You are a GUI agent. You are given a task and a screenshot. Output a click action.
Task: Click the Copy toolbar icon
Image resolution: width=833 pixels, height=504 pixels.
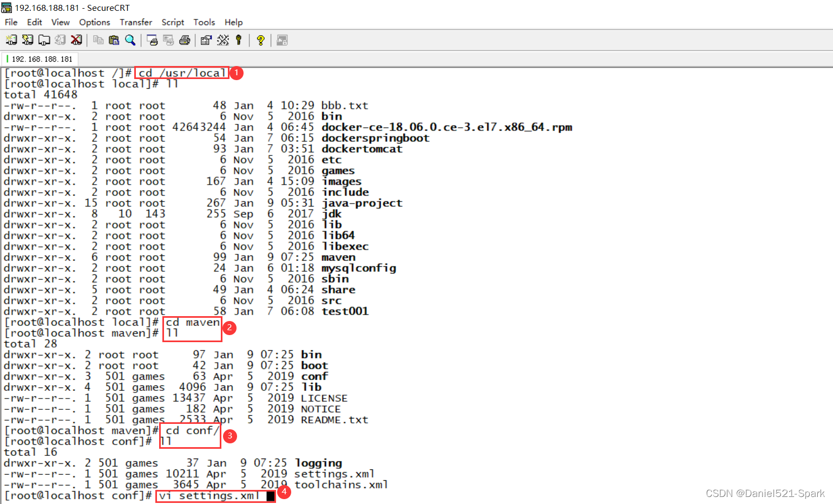[x=98, y=40]
